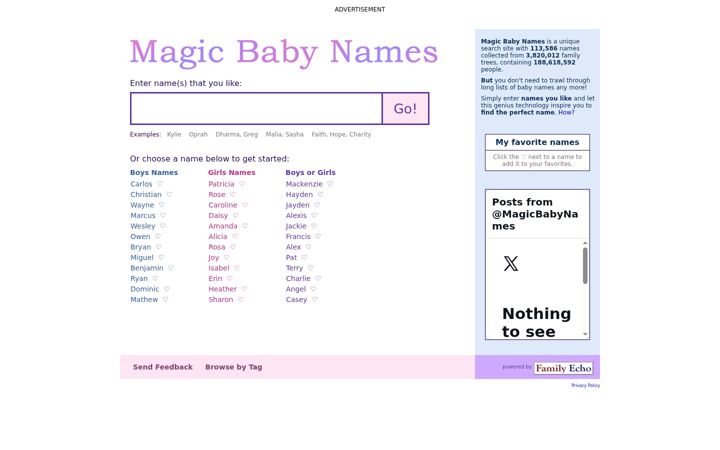The image size is (720, 450).
Task: Try the example name Oprah
Action: coord(198,135)
